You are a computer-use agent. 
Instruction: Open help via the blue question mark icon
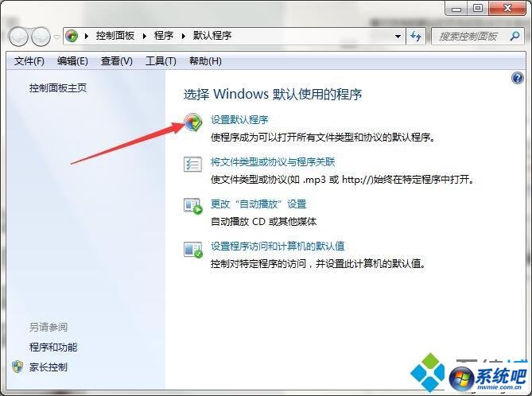pyautogui.click(x=518, y=79)
